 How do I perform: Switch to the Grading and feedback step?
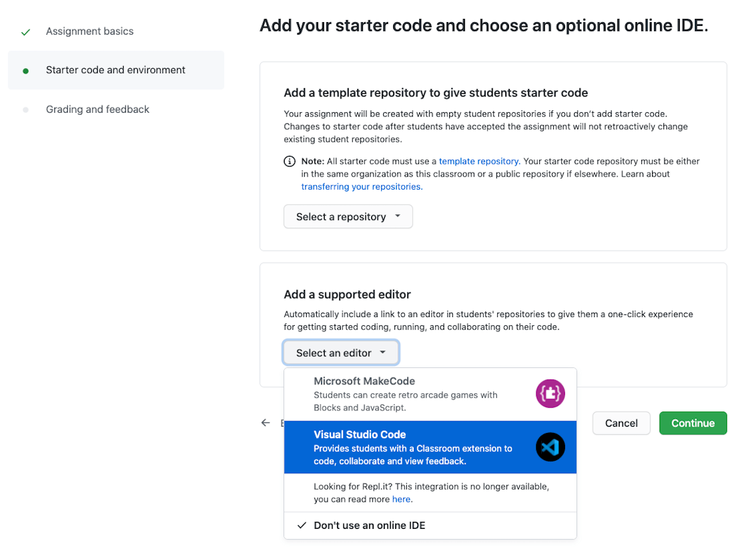(98, 109)
